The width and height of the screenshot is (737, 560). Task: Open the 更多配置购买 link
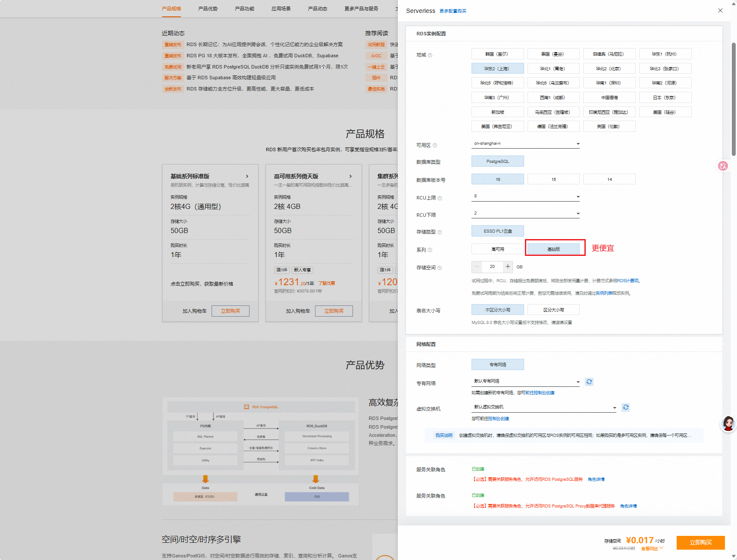[x=453, y=11]
